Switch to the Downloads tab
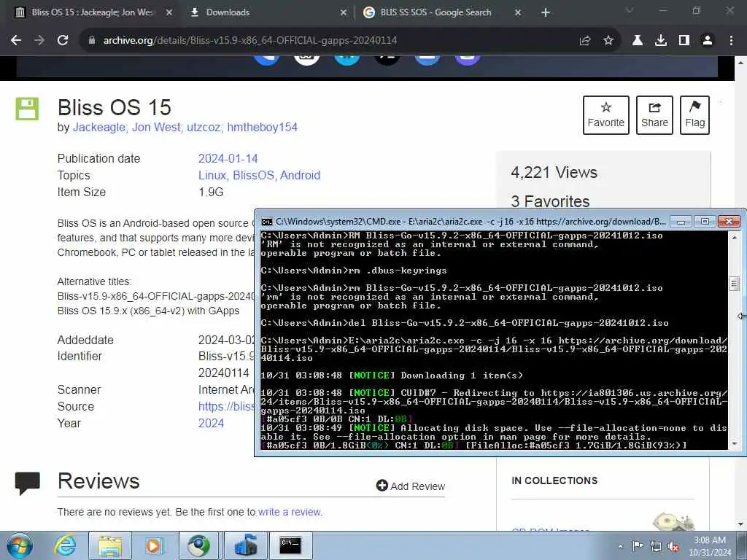 pos(268,12)
